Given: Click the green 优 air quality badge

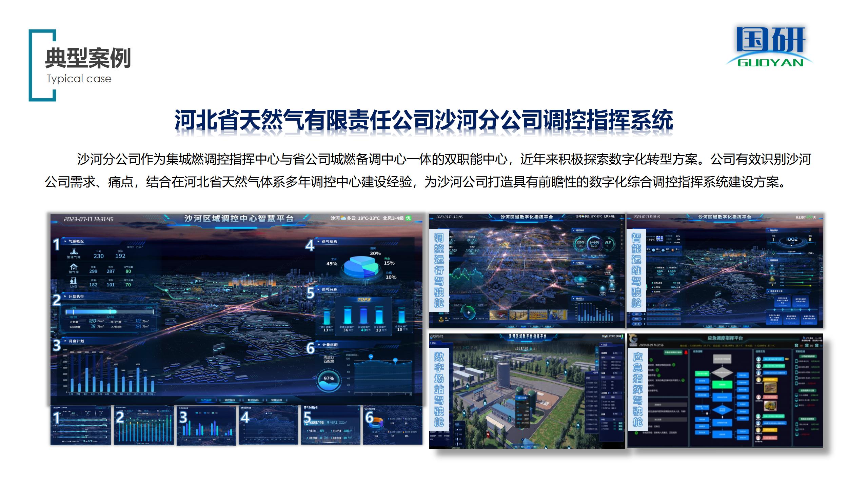Looking at the screenshot, I should [x=409, y=218].
